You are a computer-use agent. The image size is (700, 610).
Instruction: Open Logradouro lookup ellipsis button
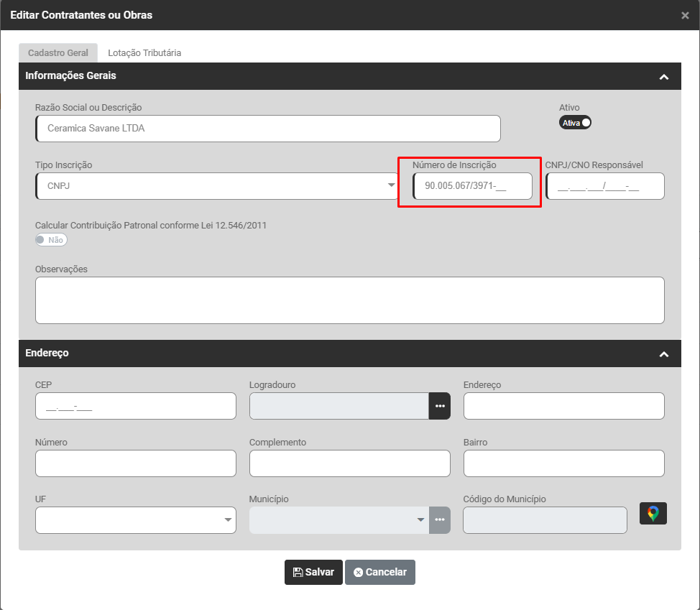point(440,406)
